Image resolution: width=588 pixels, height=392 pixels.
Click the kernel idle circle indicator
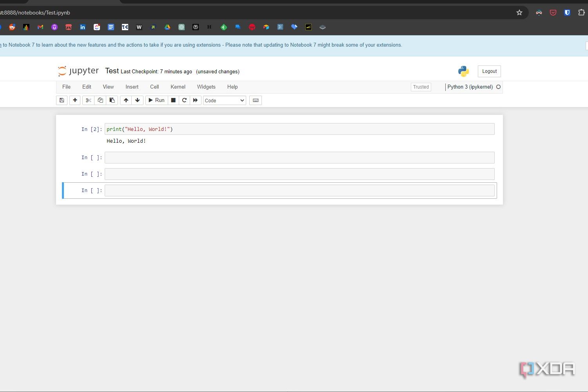[499, 87]
